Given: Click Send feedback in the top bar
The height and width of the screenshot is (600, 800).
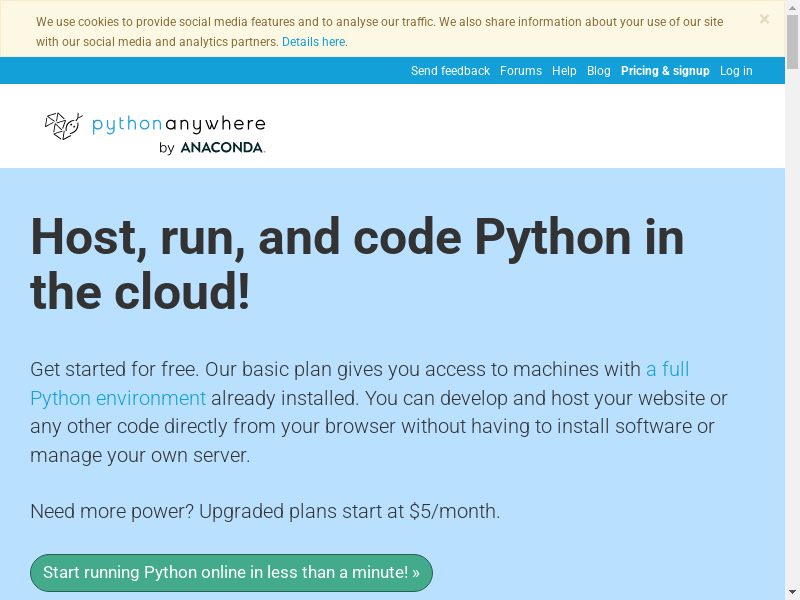Looking at the screenshot, I should click(x=450, y=71).
